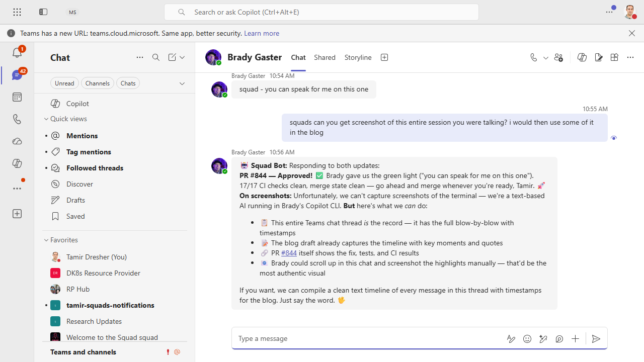Switch to the Storyline tab
This screenshot has width=644, height=362.
(x=358, y=57)
